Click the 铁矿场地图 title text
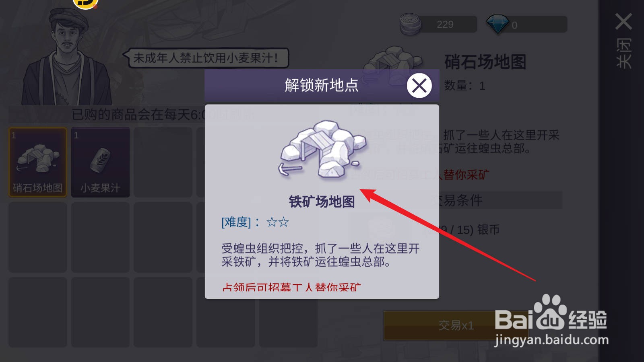This screenshot has width=644, height=362. point(322,202)
